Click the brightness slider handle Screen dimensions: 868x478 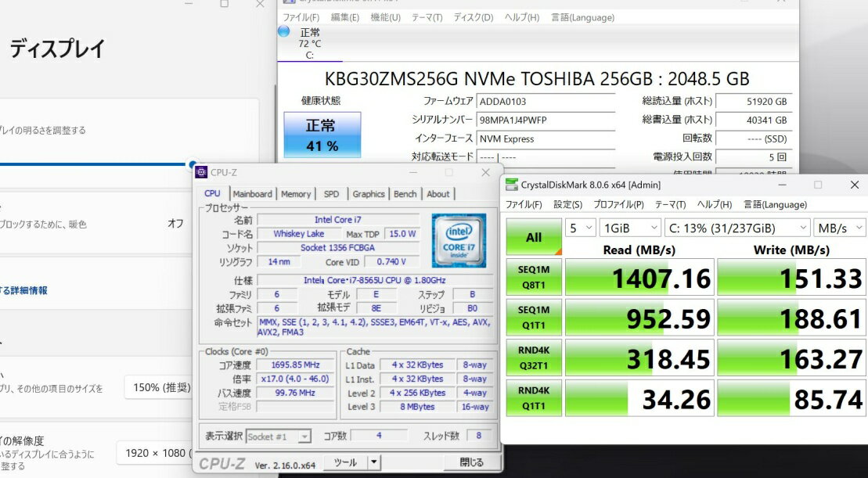click(x=193, y=165)
